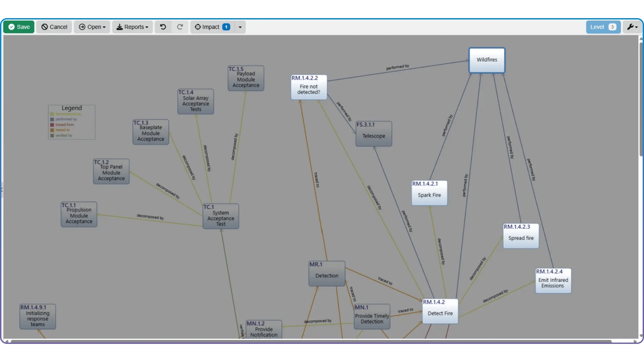Click 'decomposed by' label right of MN.1.2
This screenshot has height=362, width=644.
coord(318,321)
